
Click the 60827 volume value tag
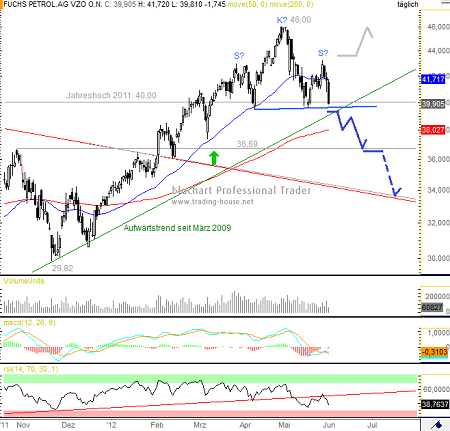coord(432,307)
